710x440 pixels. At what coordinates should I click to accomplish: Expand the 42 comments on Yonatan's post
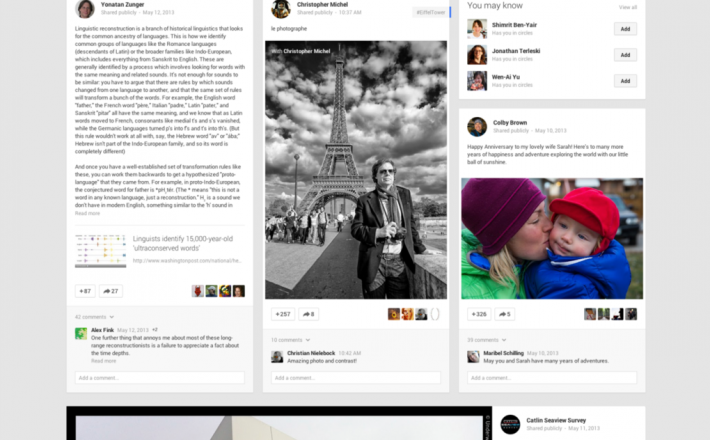tap(92, 316)
